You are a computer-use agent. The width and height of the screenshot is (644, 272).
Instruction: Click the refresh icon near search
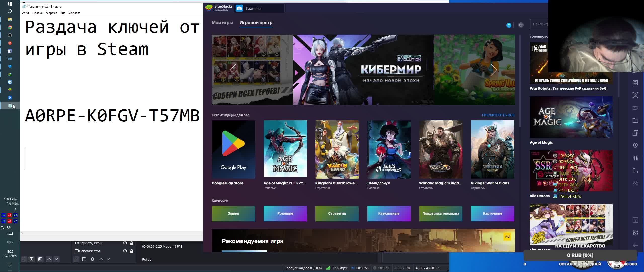pyautogui.click(x=521, y=25)
